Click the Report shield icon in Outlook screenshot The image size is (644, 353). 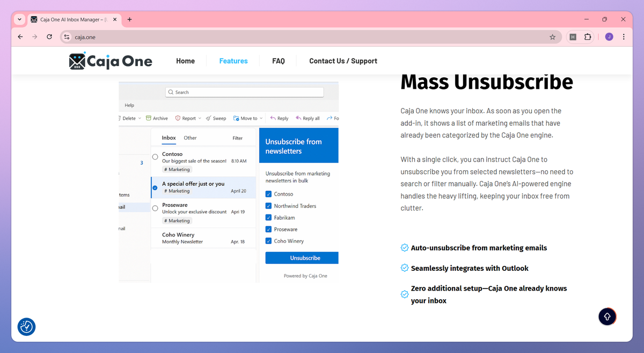178,118
